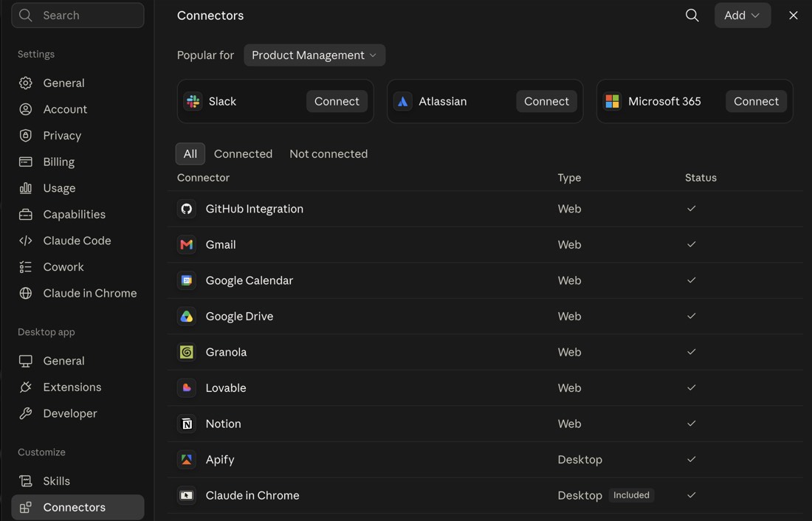Click the Slack logo icon
The height and width of the screenshot is (521, 812).
(193, 101)
